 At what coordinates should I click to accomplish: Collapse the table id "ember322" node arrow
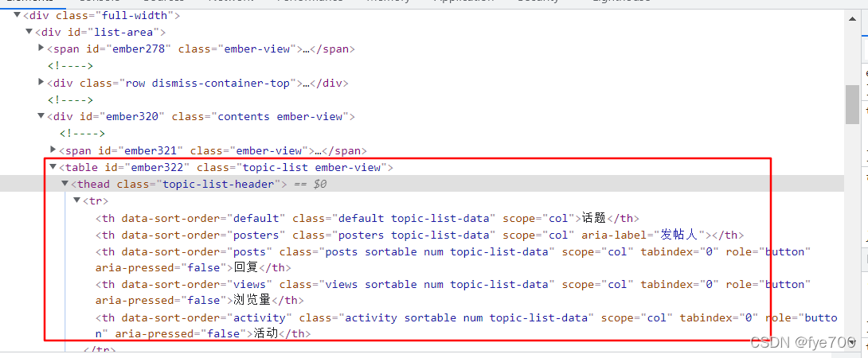click(53, 167)
